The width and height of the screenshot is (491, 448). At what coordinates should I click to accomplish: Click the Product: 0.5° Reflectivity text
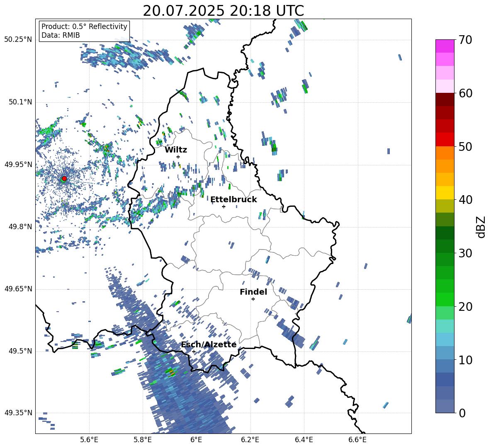pos(84,26)
